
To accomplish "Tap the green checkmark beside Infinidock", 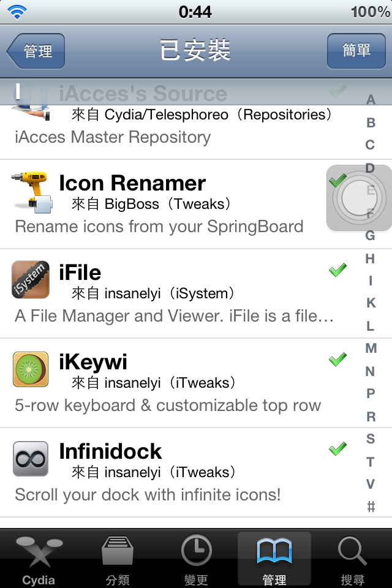I will tap(337, 449).
